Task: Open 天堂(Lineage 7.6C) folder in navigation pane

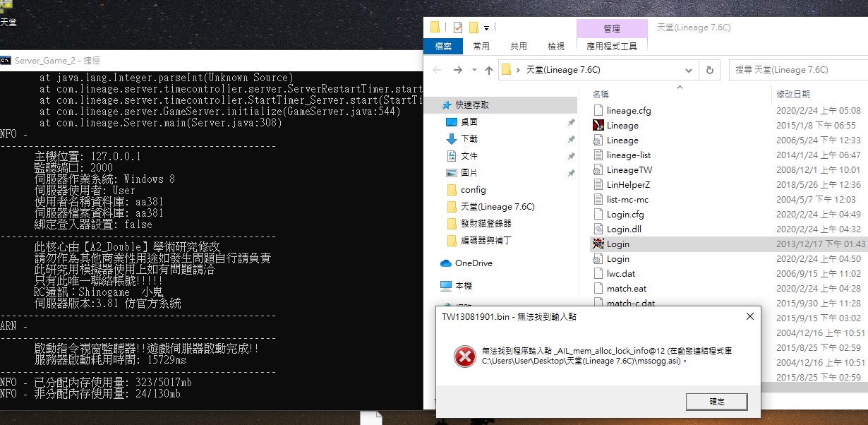Action: pyautogui.click(x=498, y=207)
